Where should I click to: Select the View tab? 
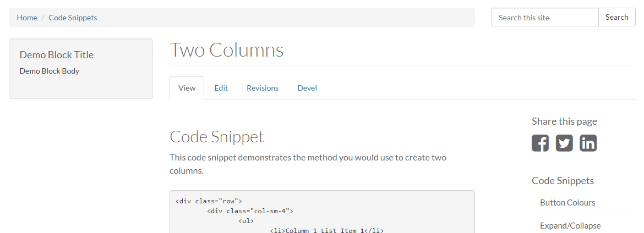pos(187,88)
